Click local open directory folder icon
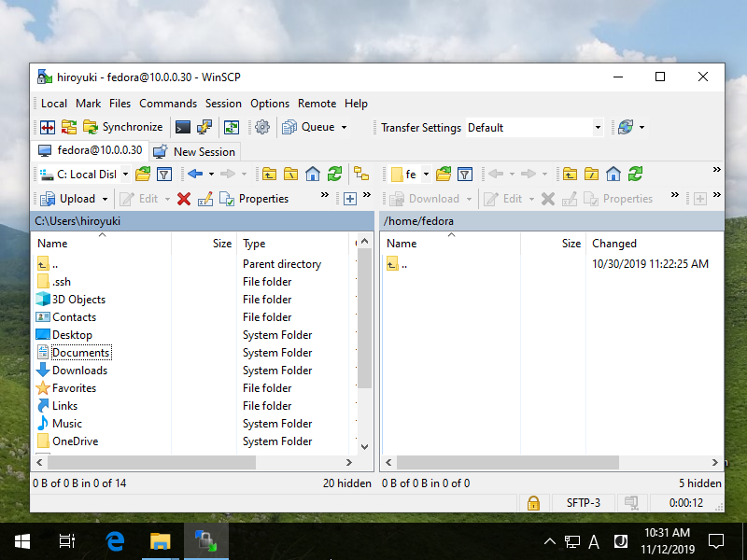Screen dimensions: 747x560 (x=143, y=175)
